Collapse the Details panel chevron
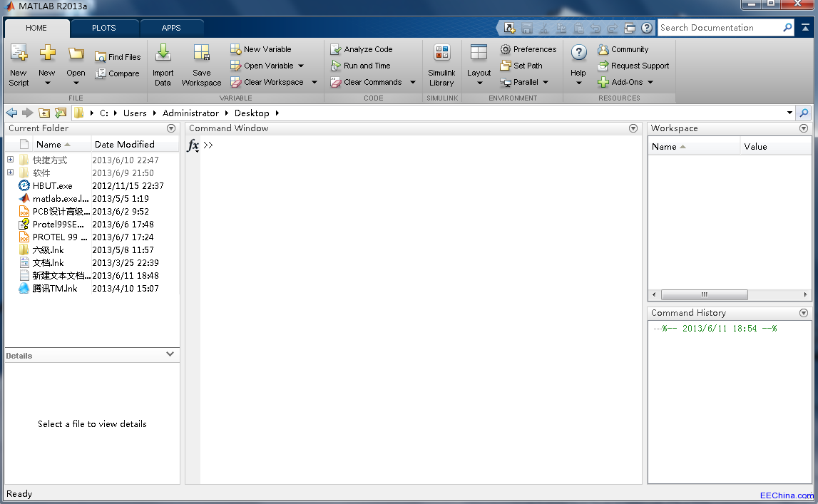818x504 pixels. click(x=170, y=355)
